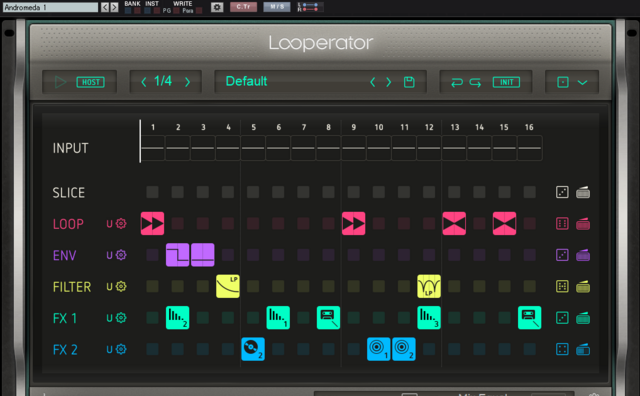Viewport: 640px width, 396px height.
Task: Go to the next 1/4 step length
Action: tap(187, 82)
